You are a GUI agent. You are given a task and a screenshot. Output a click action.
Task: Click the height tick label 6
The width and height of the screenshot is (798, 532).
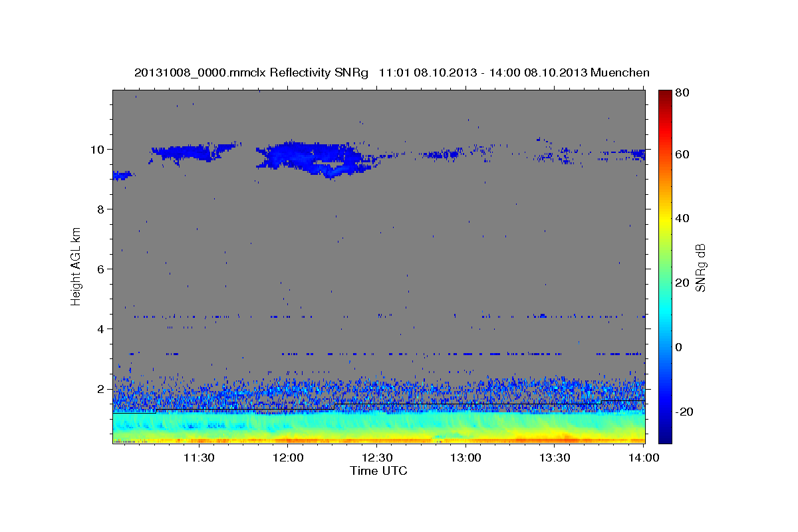coord(101,269)
